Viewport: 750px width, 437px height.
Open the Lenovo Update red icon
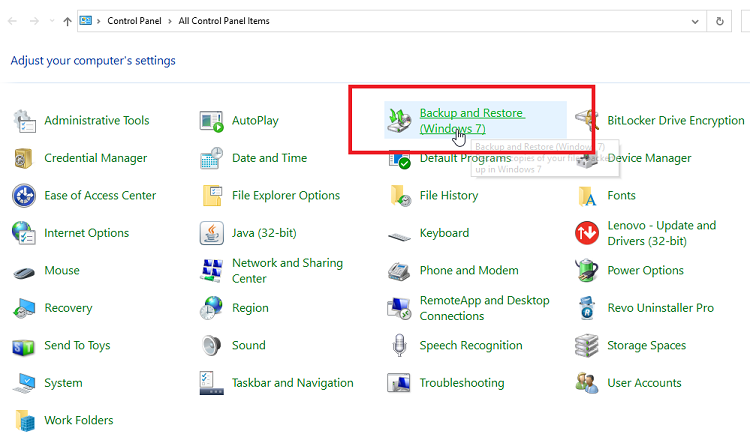click(x=587, y=233)
